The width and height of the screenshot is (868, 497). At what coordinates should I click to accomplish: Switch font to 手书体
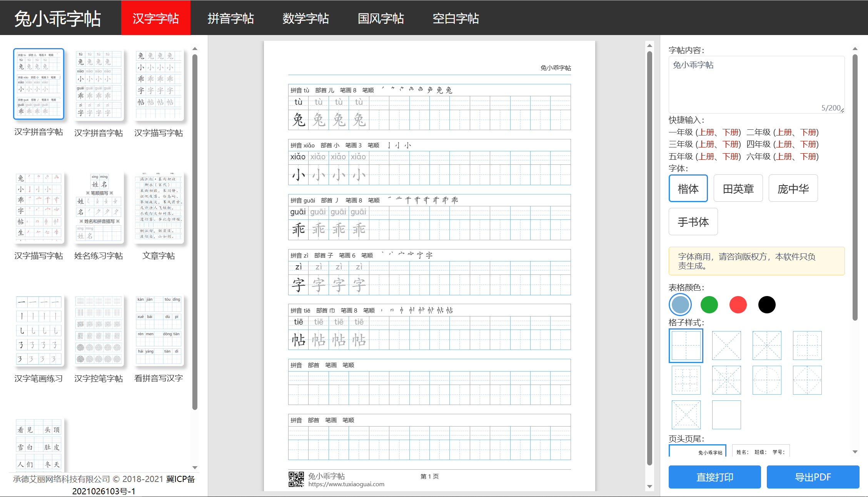tap(693, 221)
